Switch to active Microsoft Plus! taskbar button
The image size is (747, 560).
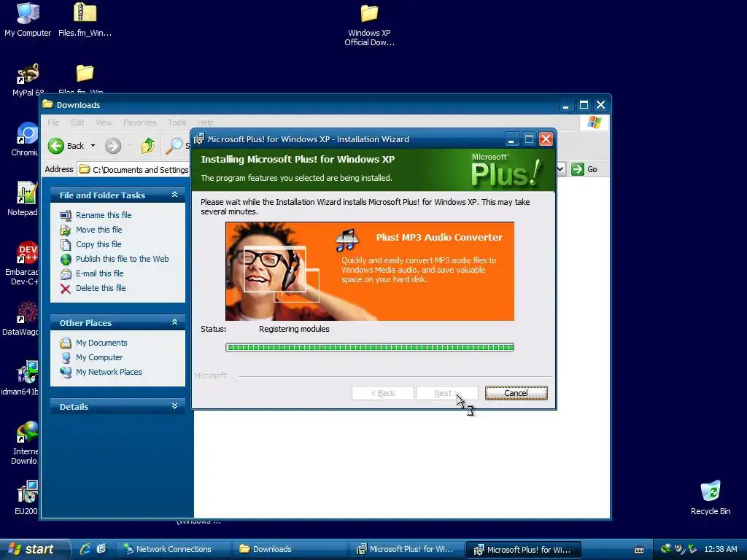[x=523, y=550]
